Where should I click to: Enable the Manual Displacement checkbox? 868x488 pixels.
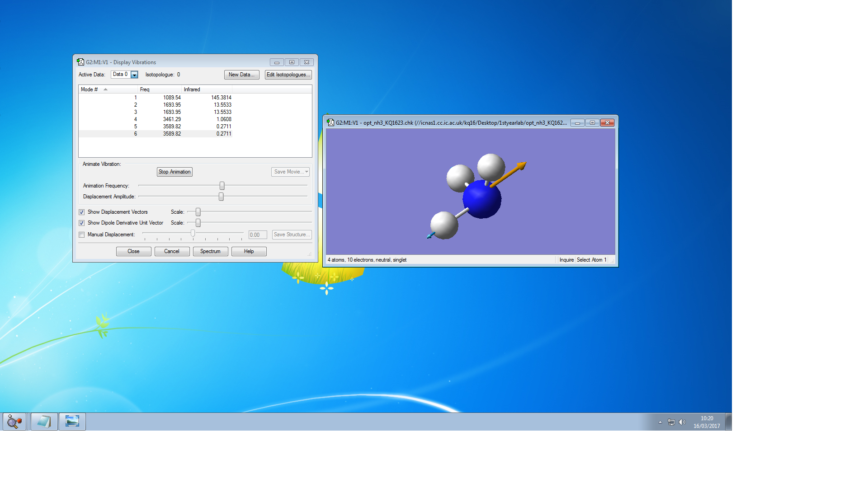click(82, 235)
